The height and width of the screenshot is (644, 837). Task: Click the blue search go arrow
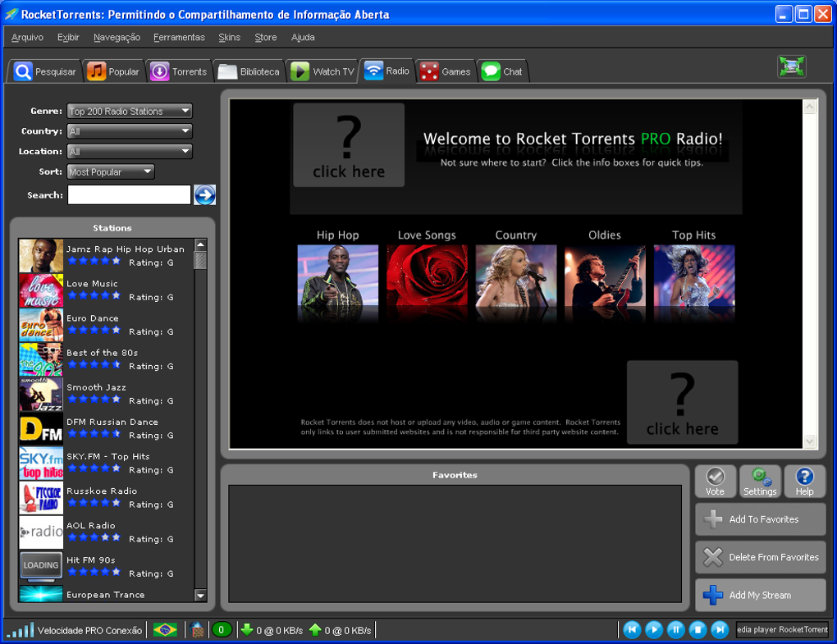pyautogui.click(x=204, y=194)
